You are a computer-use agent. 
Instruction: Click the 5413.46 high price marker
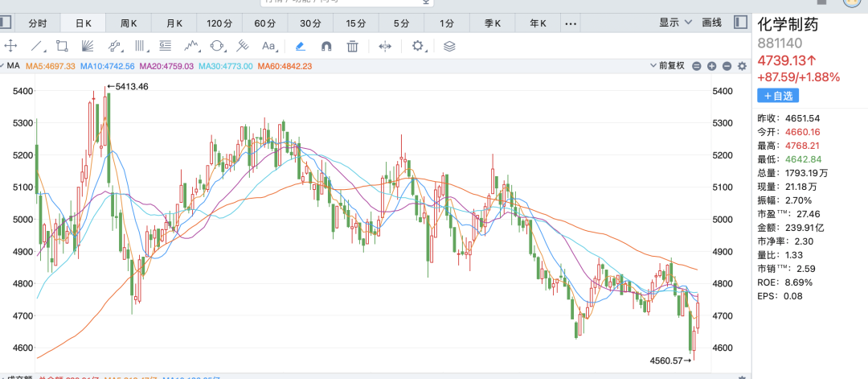pyautogui.click(x=128, y=86)
